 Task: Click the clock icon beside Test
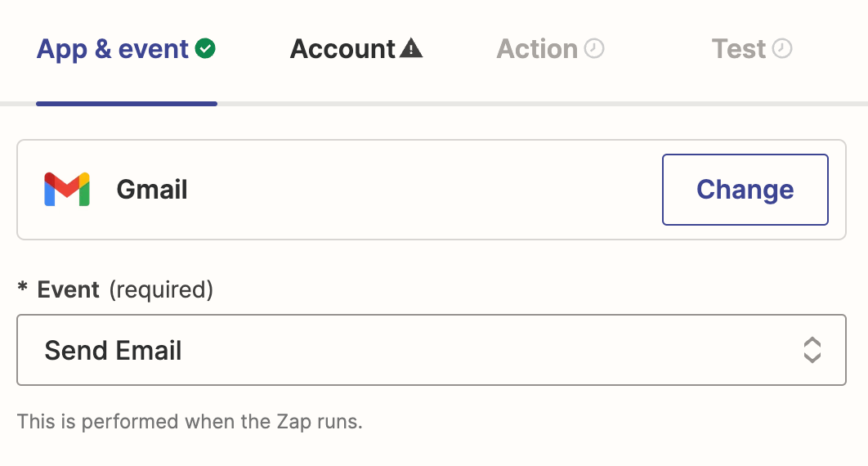click(x=783, y=49)
